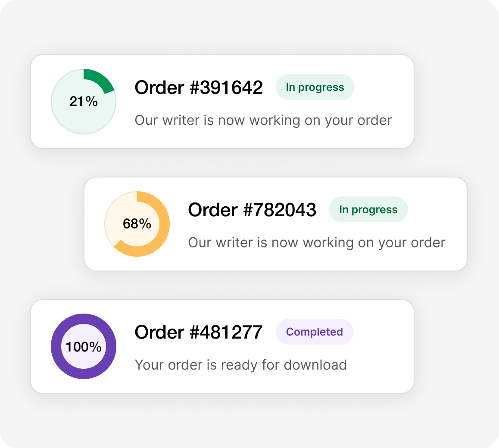Click the green 21% progress circle
499x448 pixels.
(x=84, y=102)
